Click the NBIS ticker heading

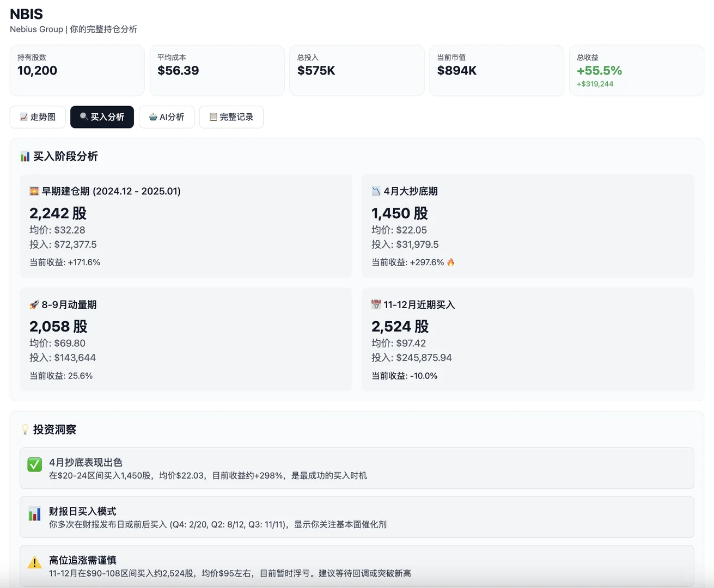pos(26,14)
